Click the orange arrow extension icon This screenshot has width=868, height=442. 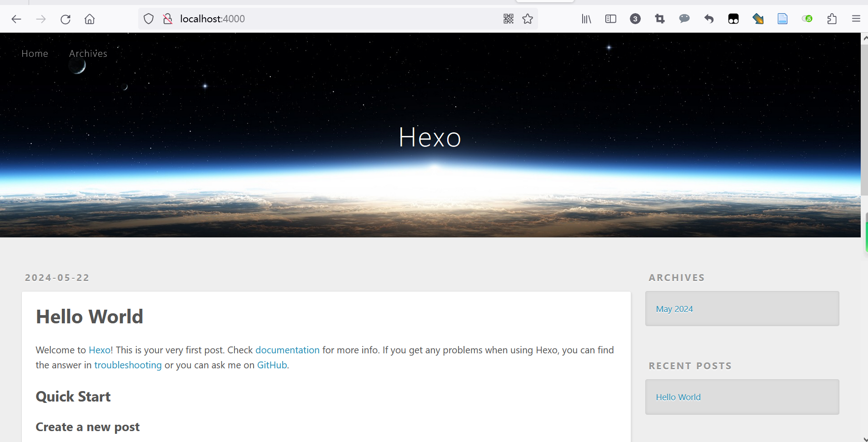point(758,19)
